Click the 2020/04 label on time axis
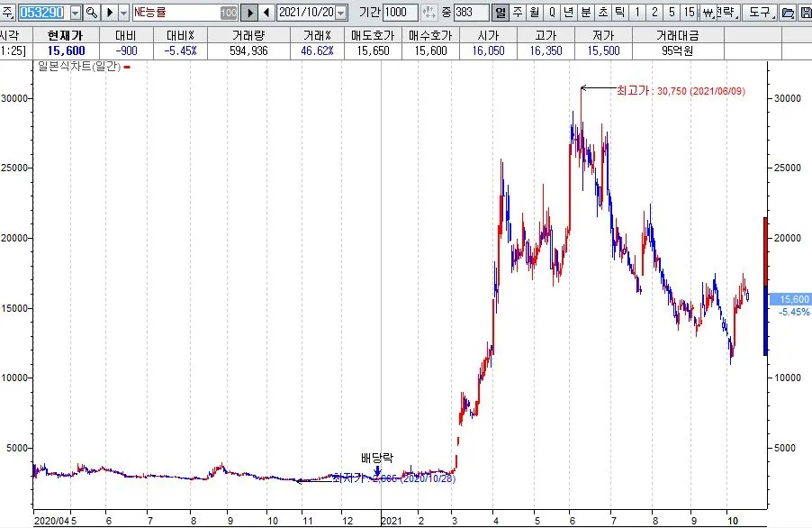Viewport: 812px width, 528px height. pyautogui.click(x=51, y=521)
